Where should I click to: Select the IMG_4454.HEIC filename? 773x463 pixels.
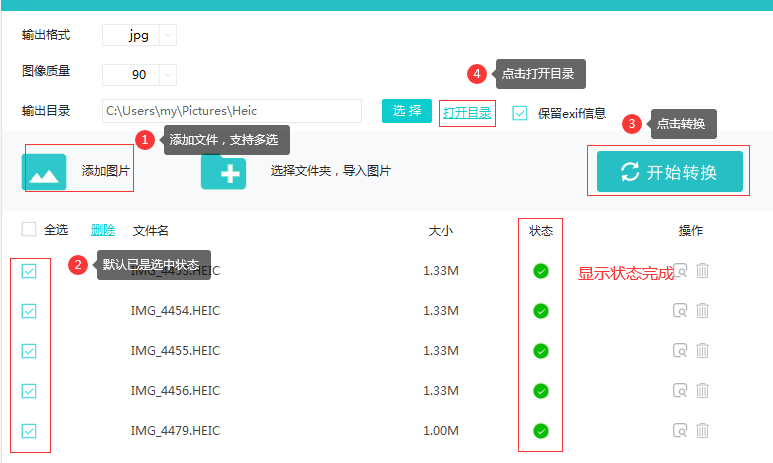175,311
